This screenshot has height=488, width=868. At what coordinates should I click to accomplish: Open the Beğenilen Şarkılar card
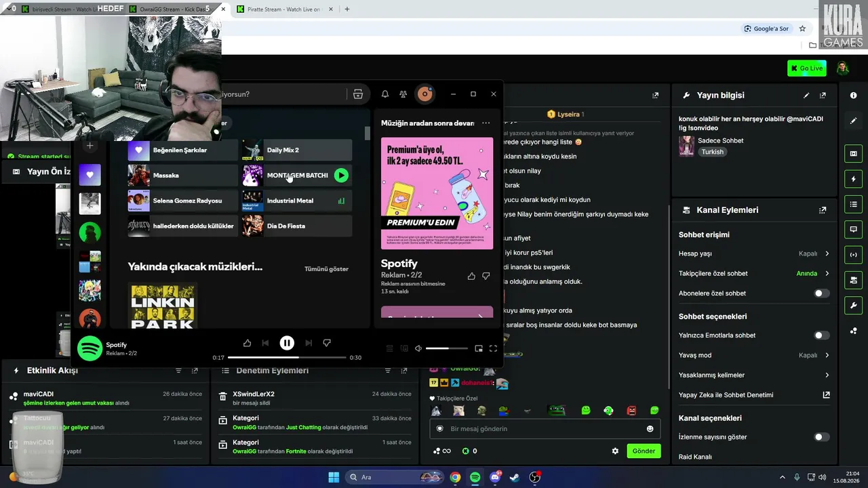click(x=183, y=150)
